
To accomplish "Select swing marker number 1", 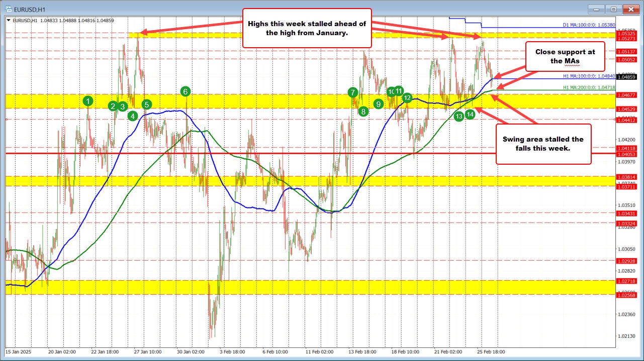I will point(88,101).
